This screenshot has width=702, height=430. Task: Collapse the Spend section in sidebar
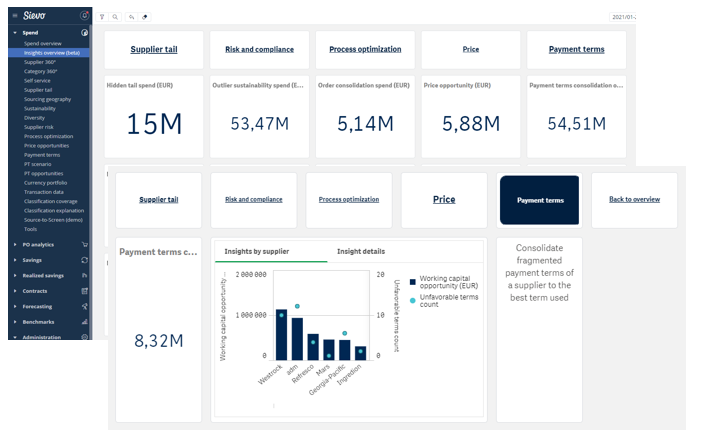(14, 33)
